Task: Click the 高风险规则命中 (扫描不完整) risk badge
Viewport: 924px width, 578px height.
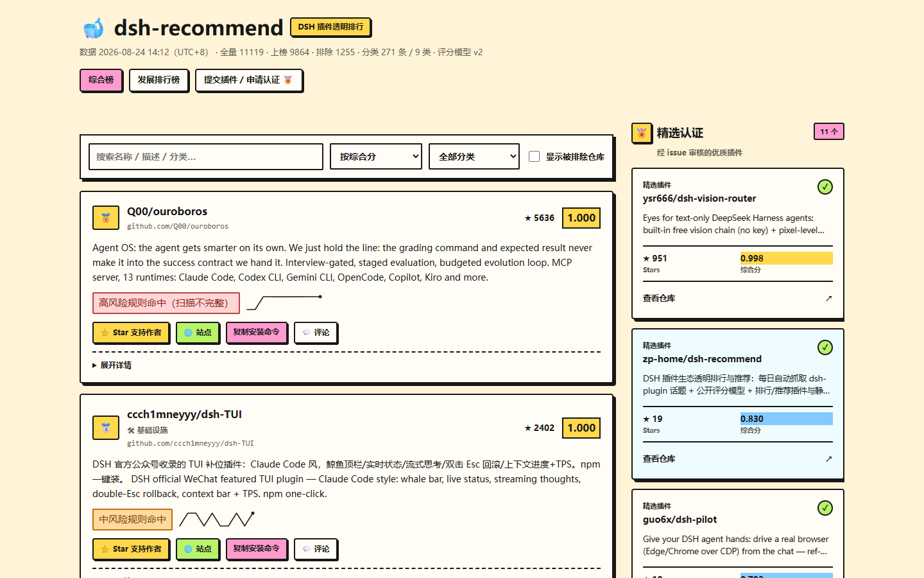Action: (166, 303)
